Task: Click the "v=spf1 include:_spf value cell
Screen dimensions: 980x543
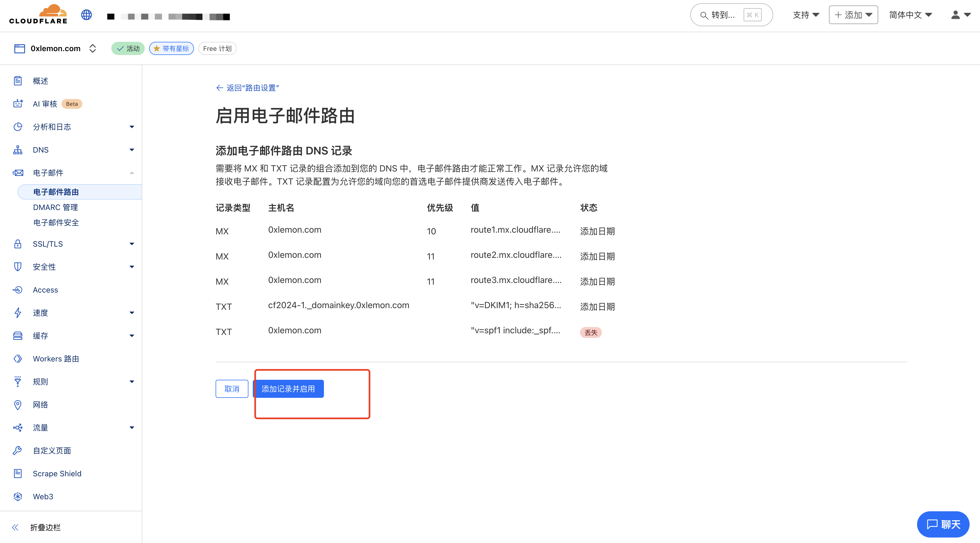Action: tap(515, 330)
